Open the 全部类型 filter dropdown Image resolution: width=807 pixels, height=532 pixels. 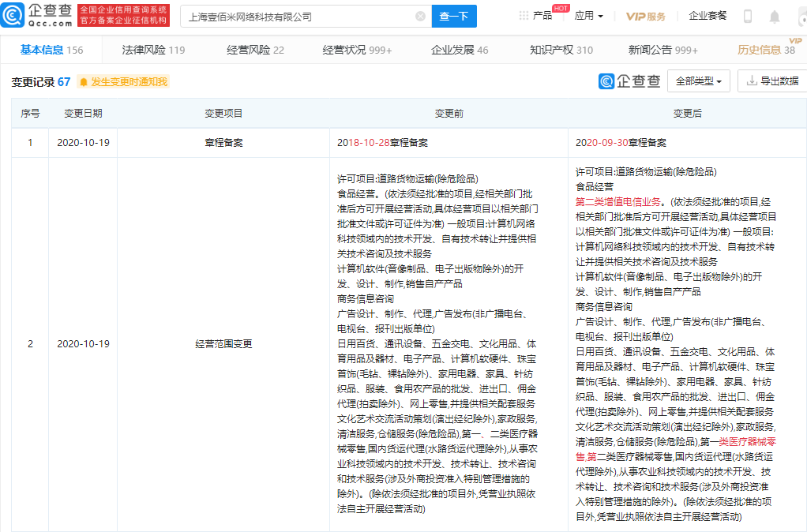click(x=698, y=81)
